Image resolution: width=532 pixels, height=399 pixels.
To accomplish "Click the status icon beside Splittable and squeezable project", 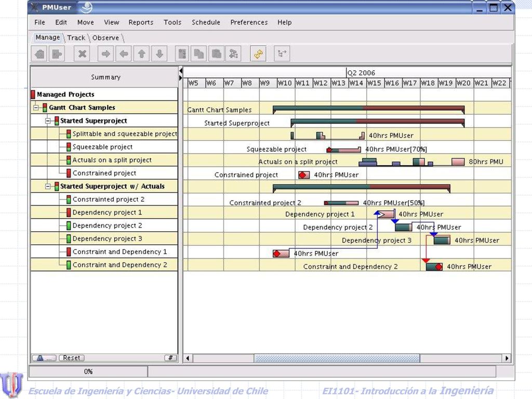I will pos(69,134).
